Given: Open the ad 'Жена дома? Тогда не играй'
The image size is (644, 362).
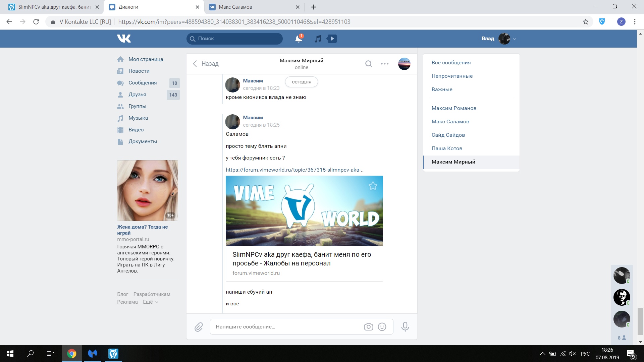Looking at the screenshot, I should (x=142, y=230).
